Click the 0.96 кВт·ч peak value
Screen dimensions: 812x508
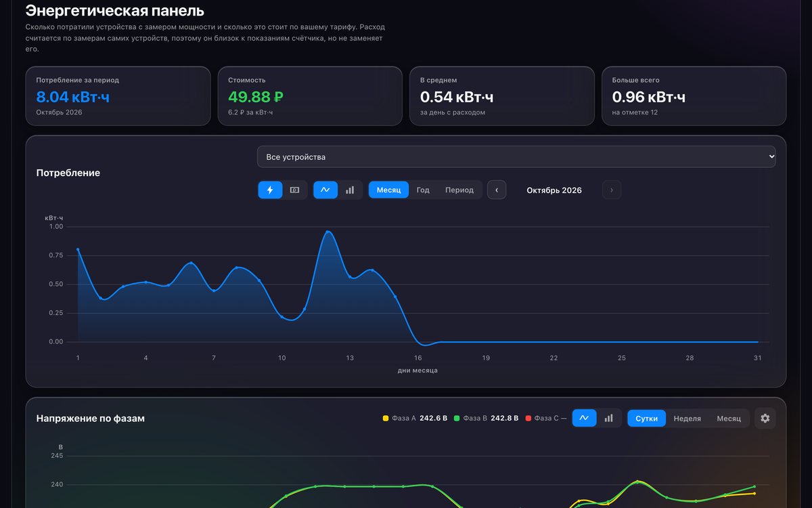click(x=649, y=97)
